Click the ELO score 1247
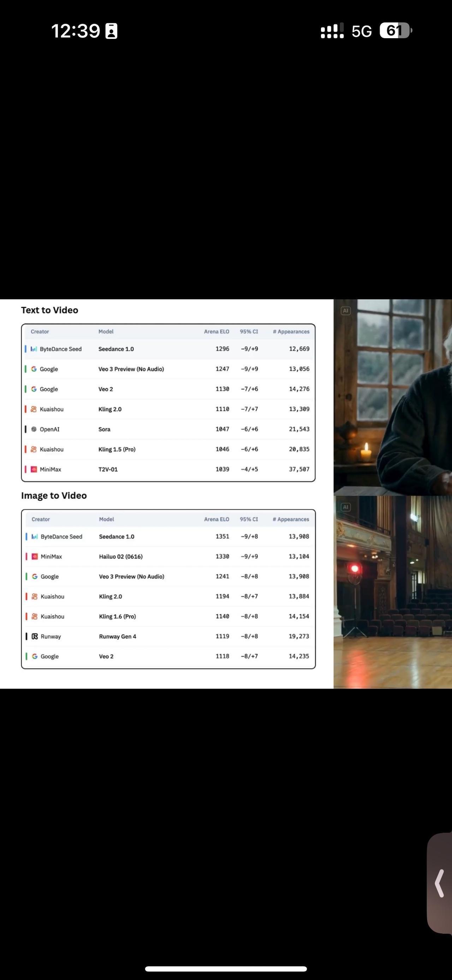Image resolution: width=452 pixels, height=980 pixels. pos(222,369)
